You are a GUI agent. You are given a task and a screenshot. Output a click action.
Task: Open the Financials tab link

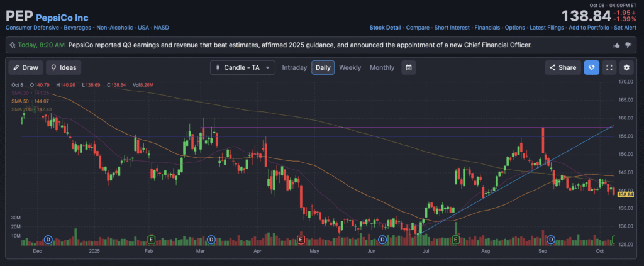[487, 28]
